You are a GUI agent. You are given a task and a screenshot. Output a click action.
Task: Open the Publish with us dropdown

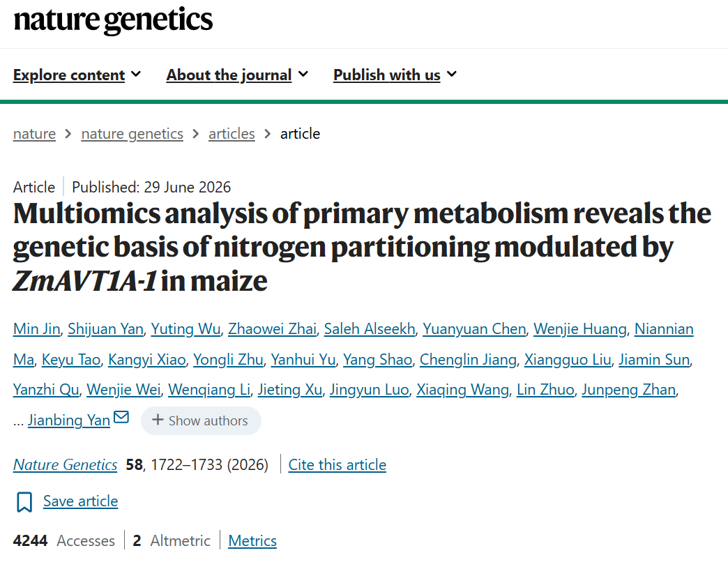click(x=395, y=75)
